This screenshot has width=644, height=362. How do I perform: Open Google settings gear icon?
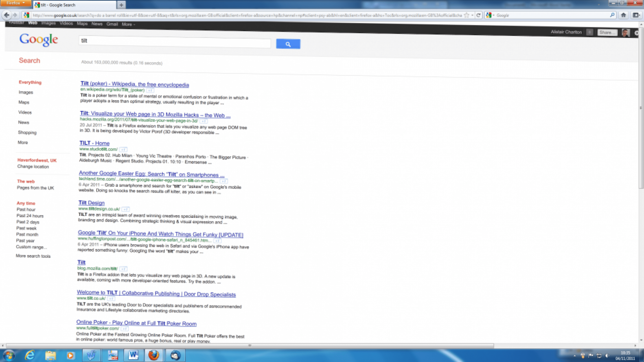pos(636,33)
